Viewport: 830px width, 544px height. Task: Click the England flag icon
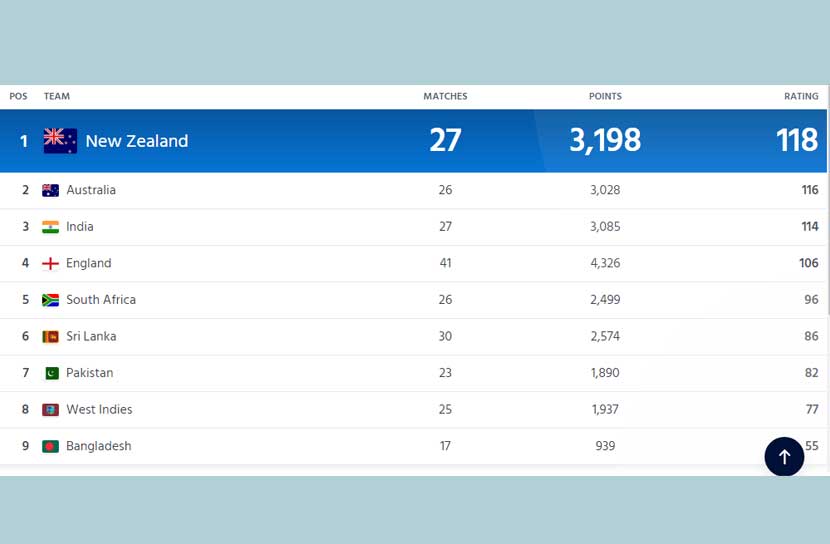coord(50,263)
